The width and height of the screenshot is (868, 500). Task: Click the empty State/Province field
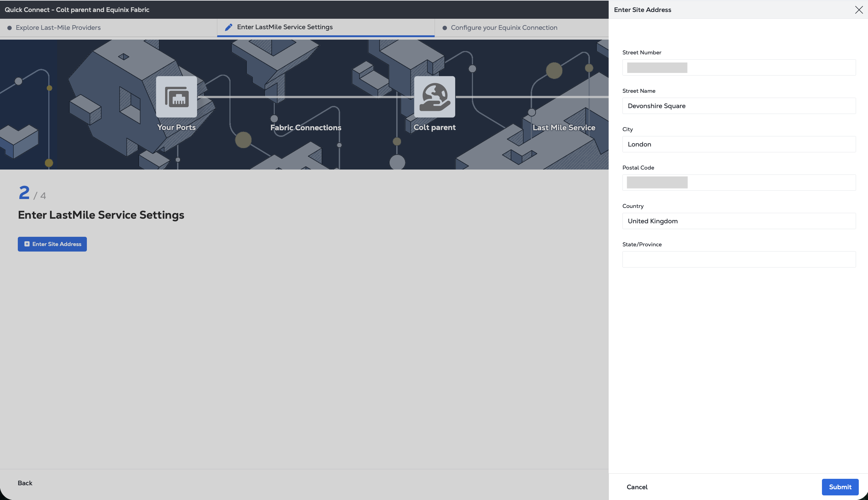click(739, 260)
